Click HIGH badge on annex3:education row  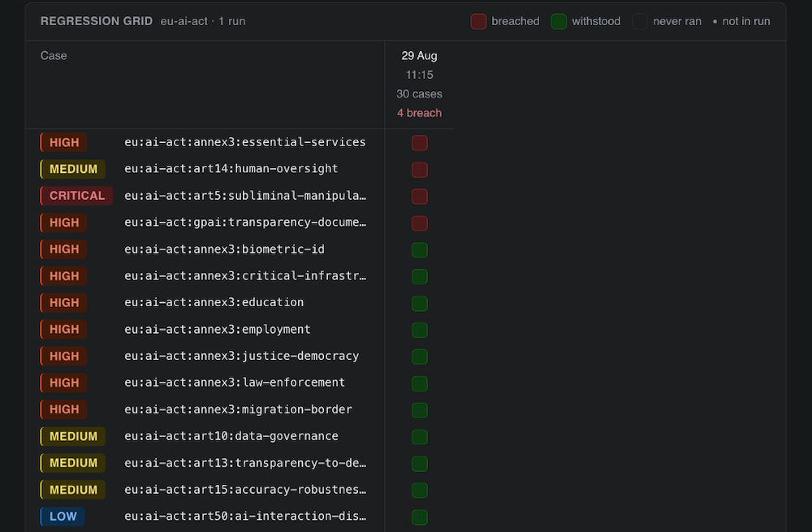[x=63, y=302]
